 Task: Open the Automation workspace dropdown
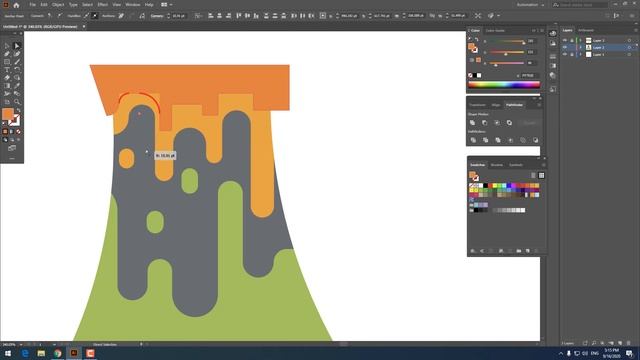tap(530, 5)
